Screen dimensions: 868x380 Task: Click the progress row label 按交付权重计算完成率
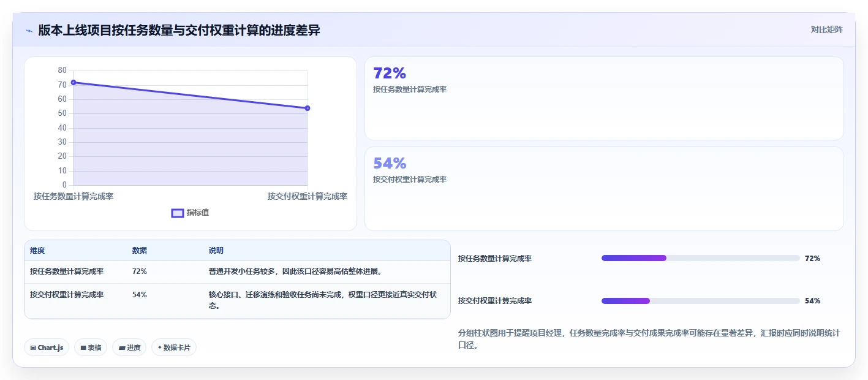click(495, 301)
